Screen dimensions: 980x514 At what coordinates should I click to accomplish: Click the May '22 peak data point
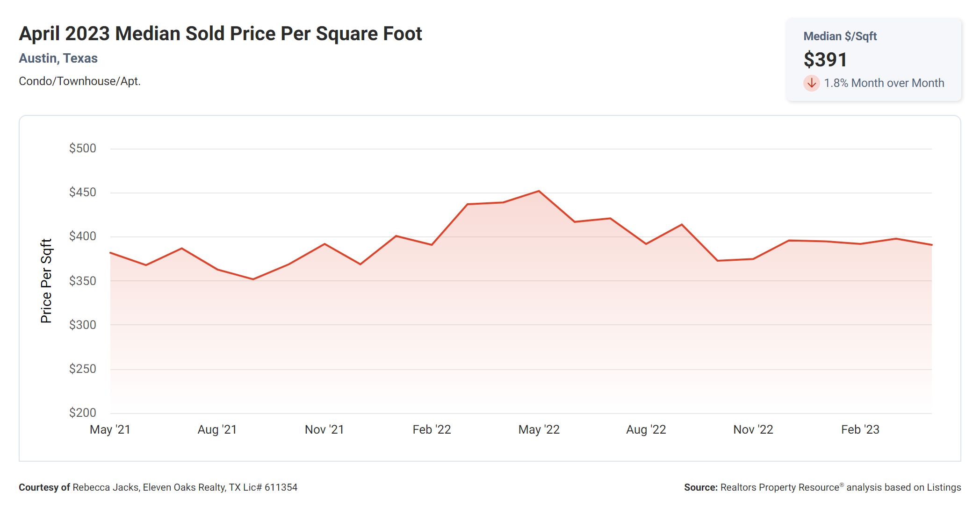539,191
